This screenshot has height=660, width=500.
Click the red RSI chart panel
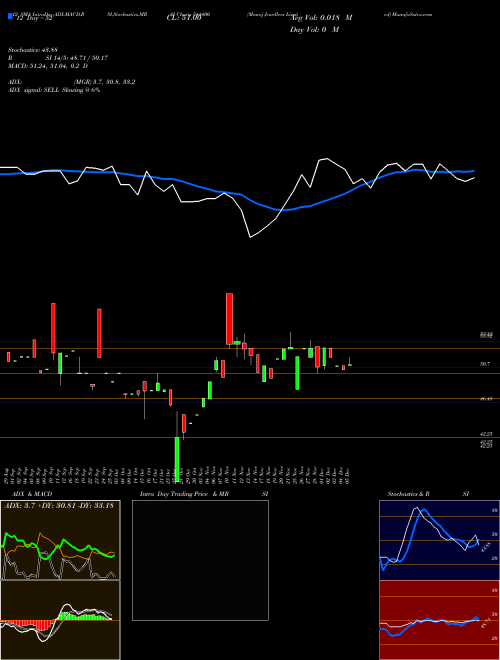[439, 620]
